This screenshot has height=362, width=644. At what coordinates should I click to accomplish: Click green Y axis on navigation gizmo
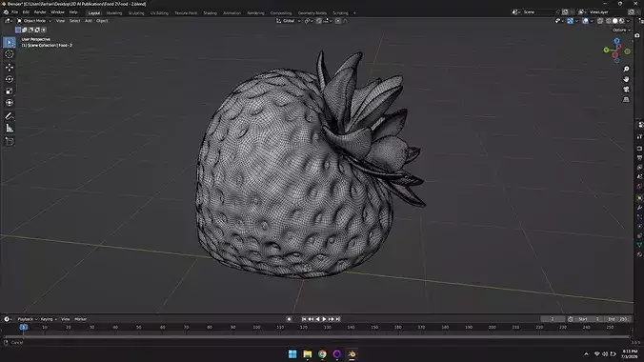point(606,50)
